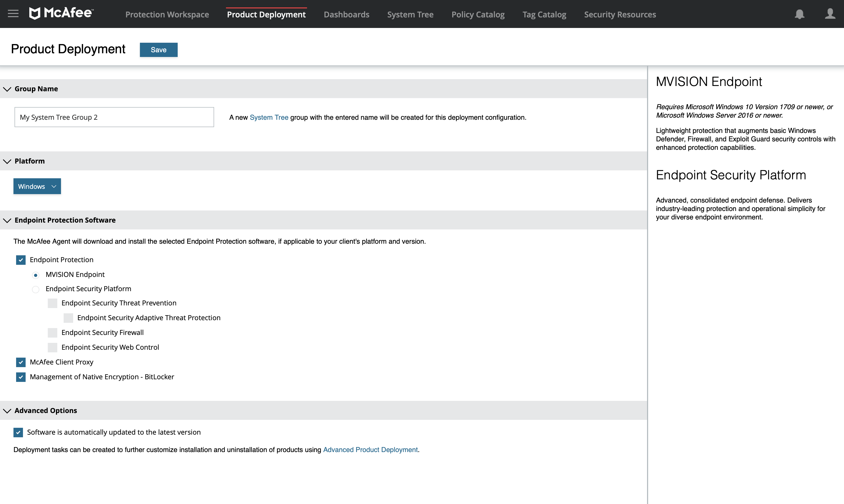Select the MVISION Endpoint radio button
844x504 pixels.
coord(36,275)
